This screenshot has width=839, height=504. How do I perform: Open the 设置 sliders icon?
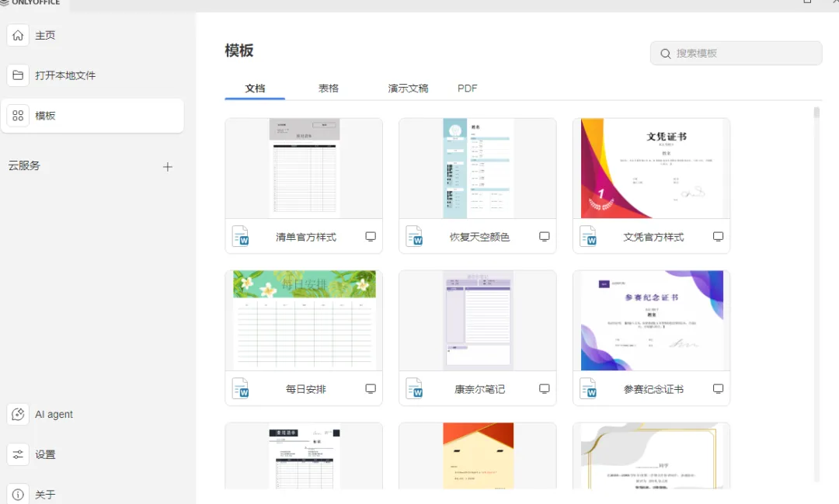click(18, 454)
